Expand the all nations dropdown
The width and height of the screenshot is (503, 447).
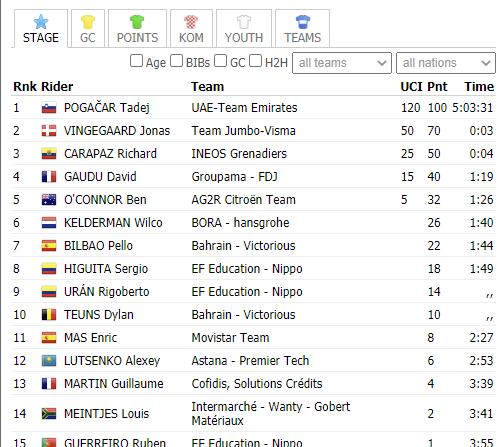click(446, 63)
